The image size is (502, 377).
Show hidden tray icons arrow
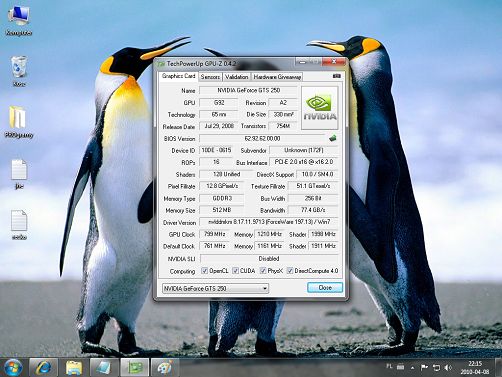pyautogui.click(x=412, y=368)
